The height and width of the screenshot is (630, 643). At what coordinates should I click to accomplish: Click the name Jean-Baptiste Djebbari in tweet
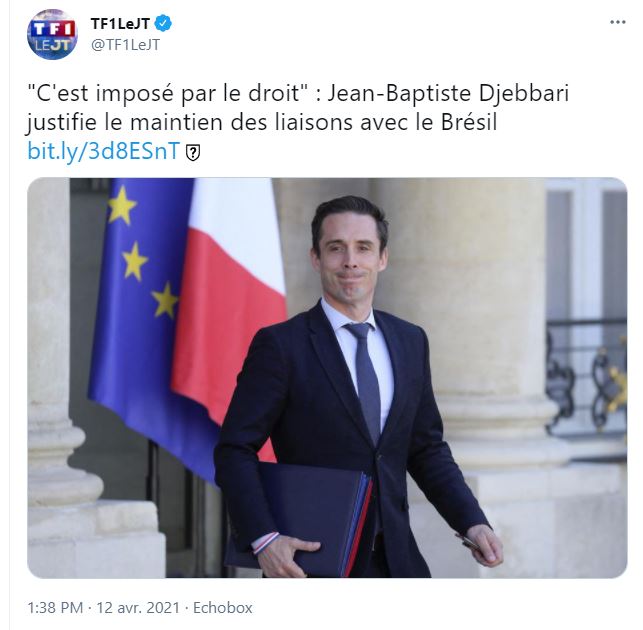pyautogui.click(x=447, y=94)
